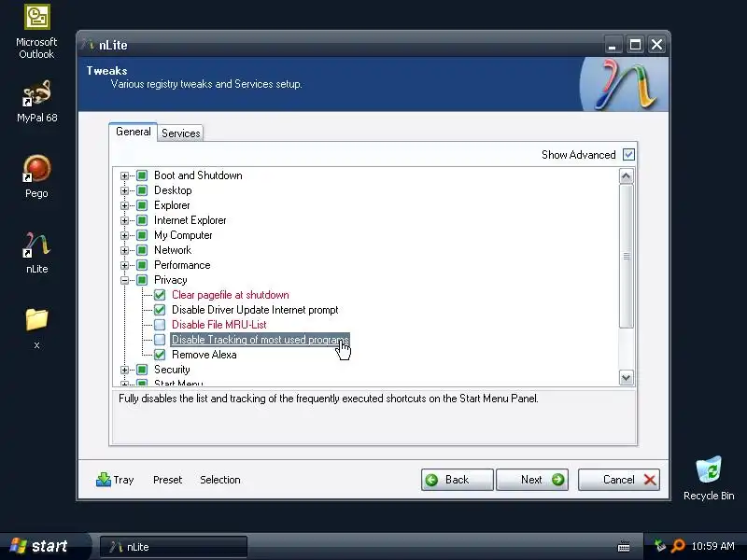Screen dimensions: 747x560
Task: Click the Tray button
Action: (x=115, y=480)
